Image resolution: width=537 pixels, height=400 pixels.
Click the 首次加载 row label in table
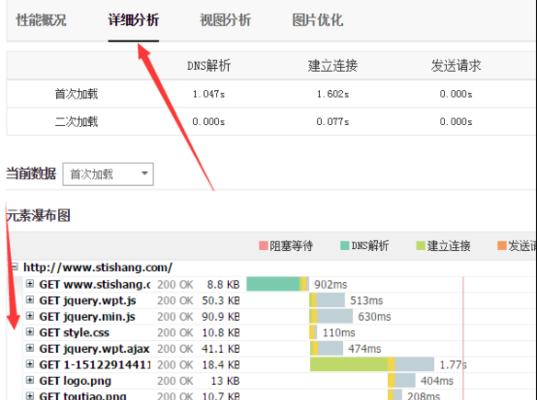point(76,94)
